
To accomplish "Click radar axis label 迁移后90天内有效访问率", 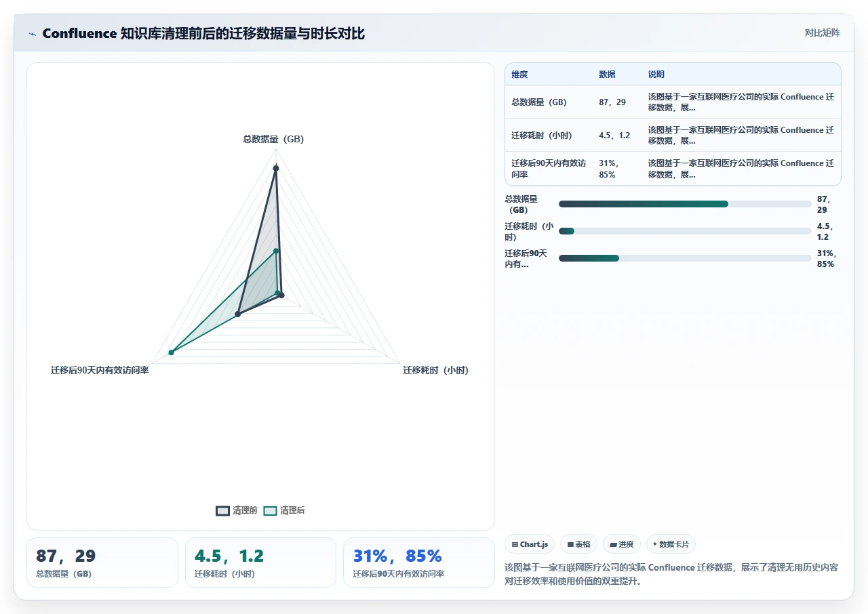I will coord(100,370).
